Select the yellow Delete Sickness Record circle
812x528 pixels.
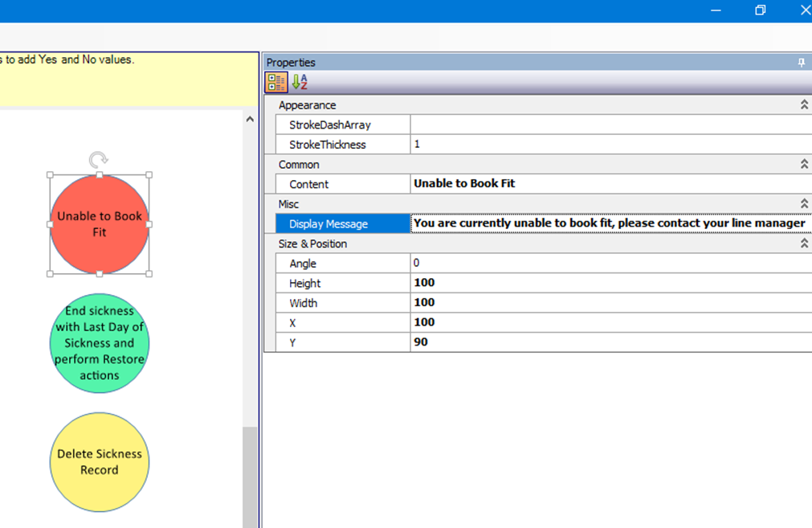tap(100, 462)
